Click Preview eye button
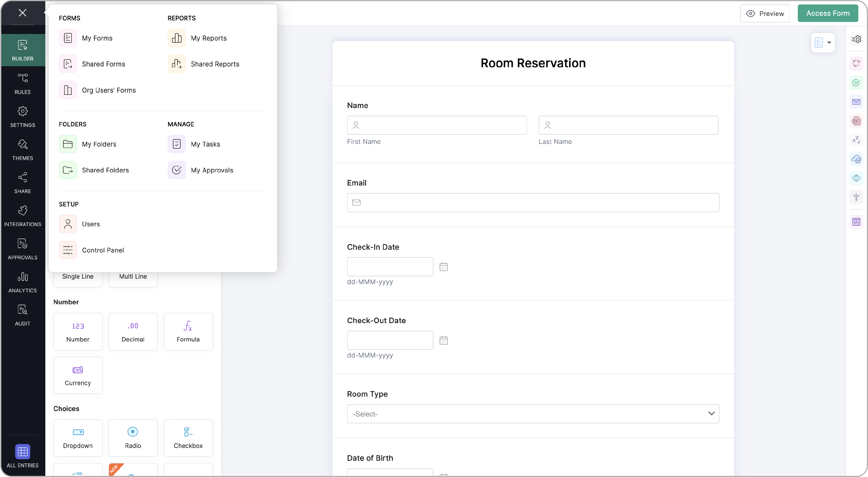The width and height of the screenshot is (868, 477). [x=765, y=13]
